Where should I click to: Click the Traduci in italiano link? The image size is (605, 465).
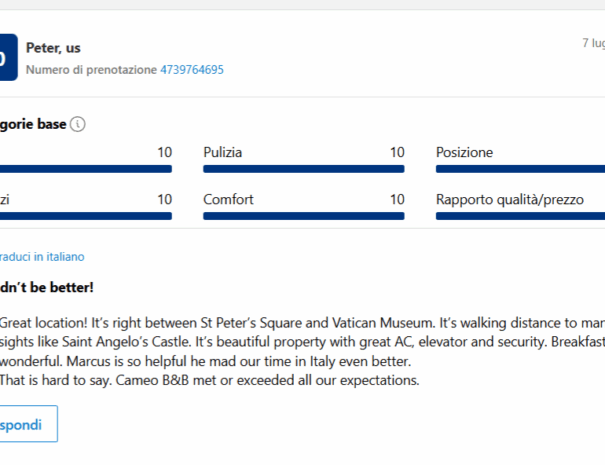(42, 257)
